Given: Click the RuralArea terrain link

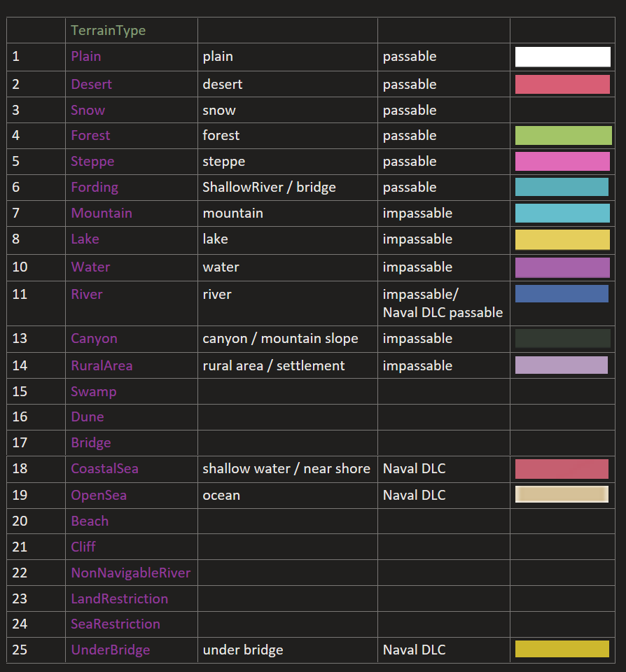Looking at the screenshot, I should (101, 365).
